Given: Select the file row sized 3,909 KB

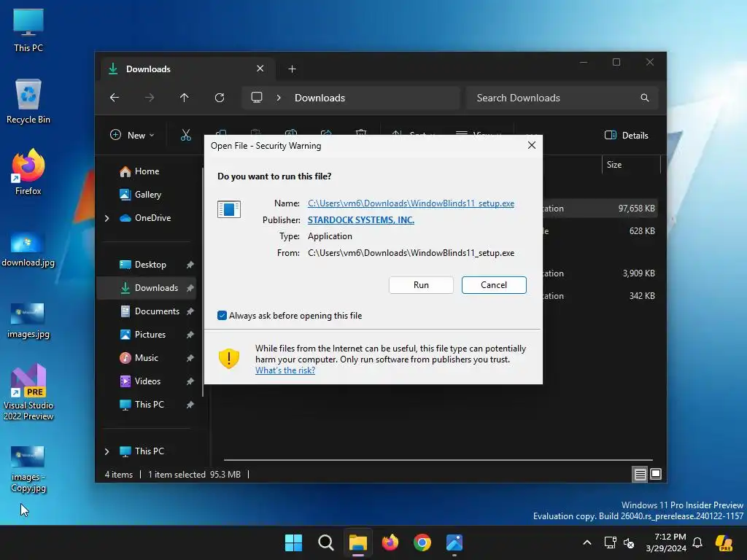Looking at the screenshot, I should (600, 273).
